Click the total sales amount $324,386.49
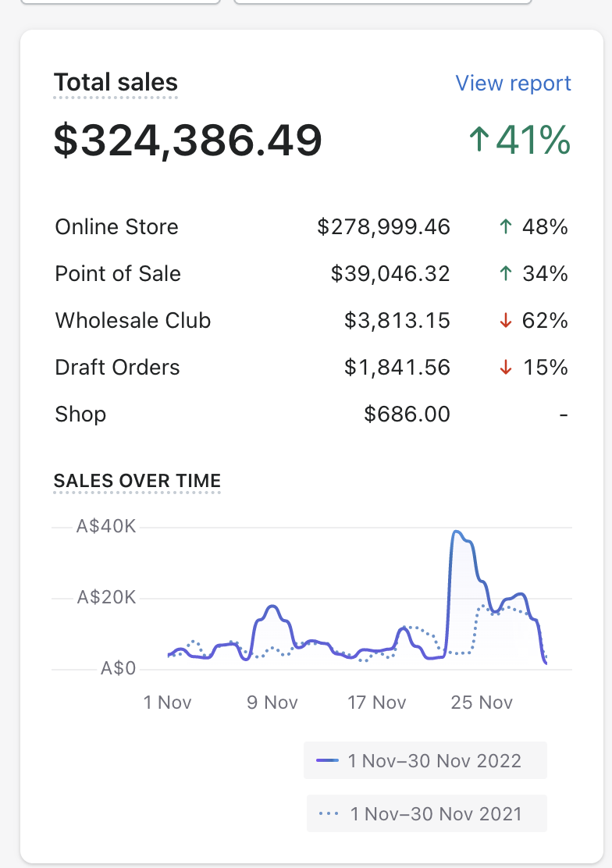 click(187, 141)
